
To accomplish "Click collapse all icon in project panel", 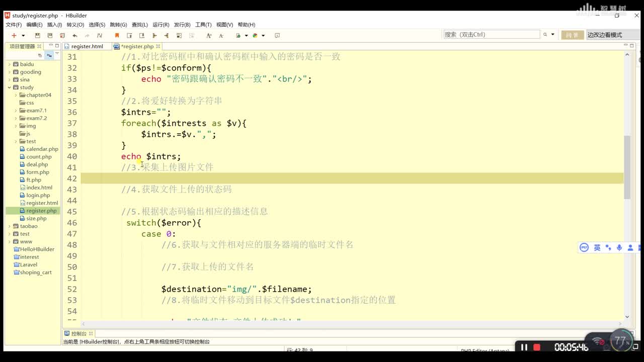I will click(40, 55).
